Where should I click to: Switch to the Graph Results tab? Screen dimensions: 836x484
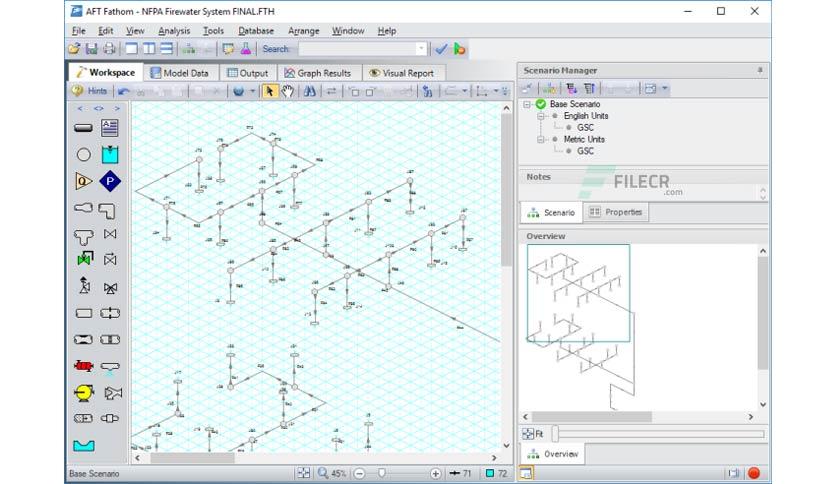[x=318, y=73]
